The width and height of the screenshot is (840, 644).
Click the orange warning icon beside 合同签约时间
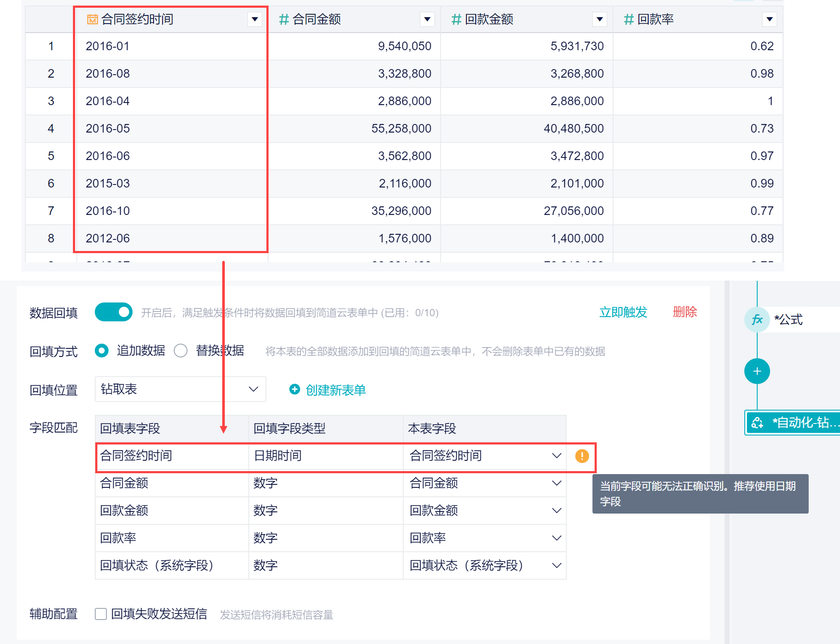(x=582, y=456)
